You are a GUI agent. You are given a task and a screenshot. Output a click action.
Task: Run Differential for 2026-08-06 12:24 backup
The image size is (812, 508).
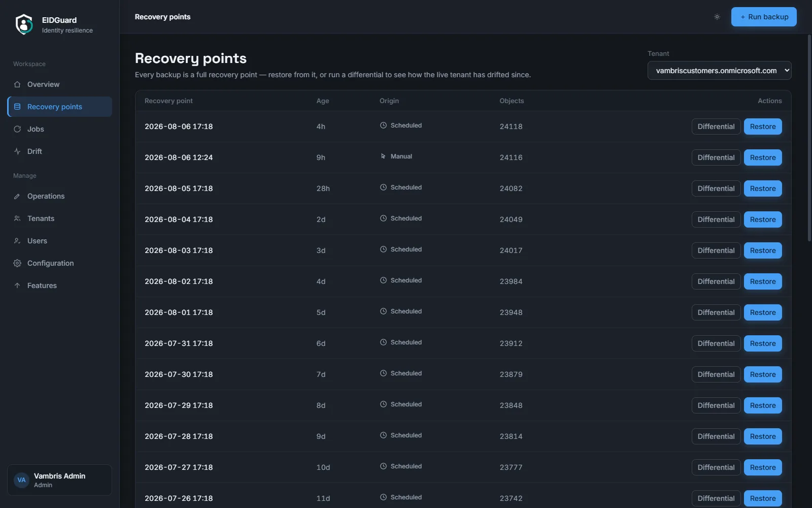716,157
